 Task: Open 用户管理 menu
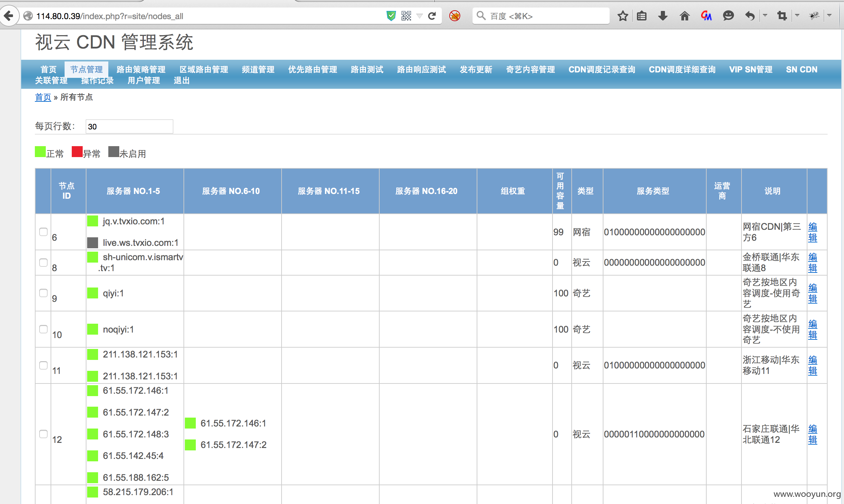coord(144,80)
